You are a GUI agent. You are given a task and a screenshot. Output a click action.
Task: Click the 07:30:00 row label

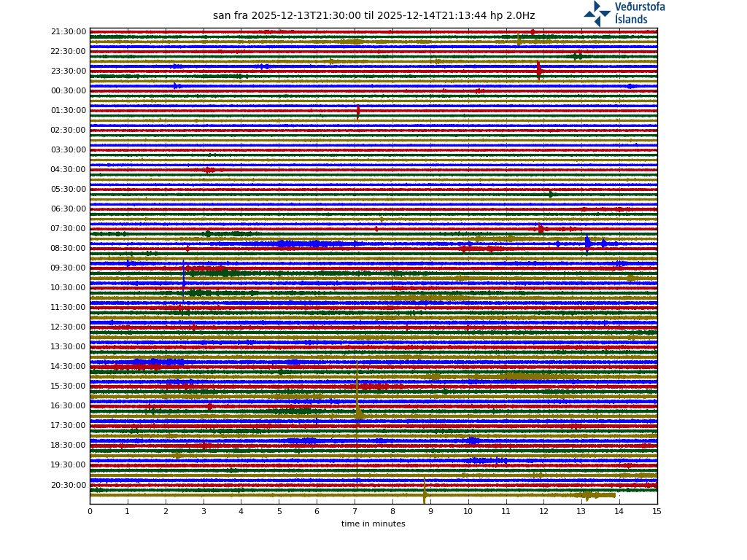click(69, 229)
